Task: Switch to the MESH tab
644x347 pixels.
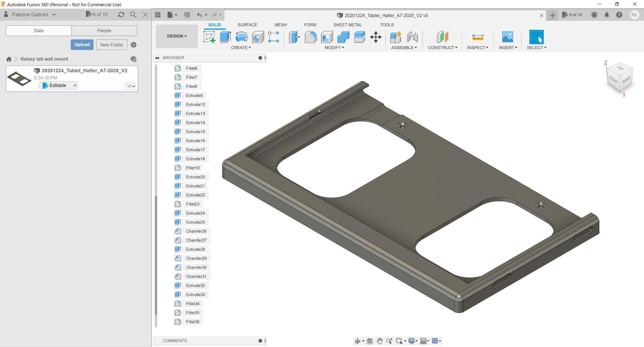Action: (x=280, y=25)
